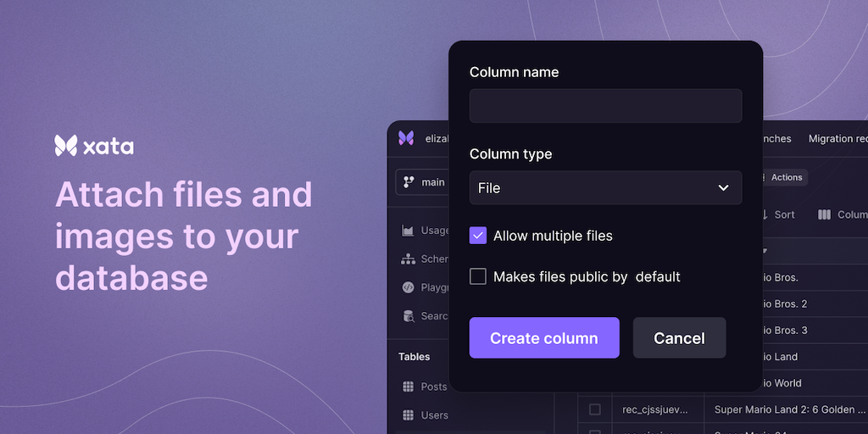Click the Cancel button
The width and height of the screenshot is (868, 434).
pyautogui.click(x=679, y=337)
